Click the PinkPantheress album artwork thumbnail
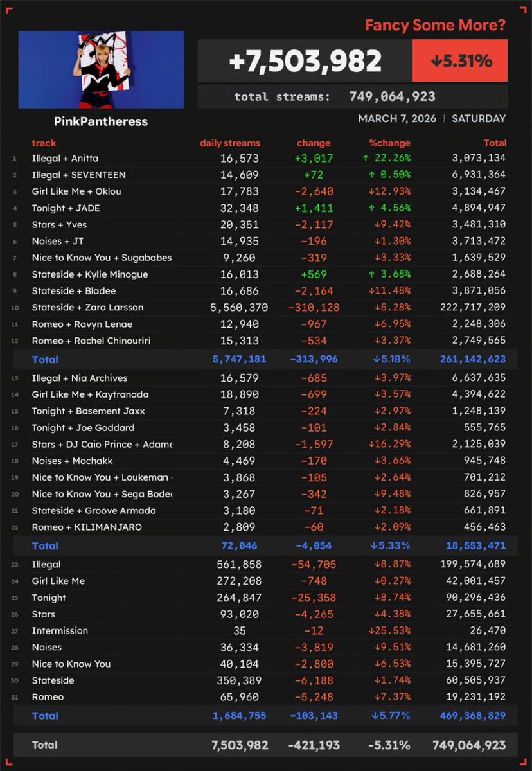Image resolution: width=532 pixels, height=771 pixels. point(101,69)
